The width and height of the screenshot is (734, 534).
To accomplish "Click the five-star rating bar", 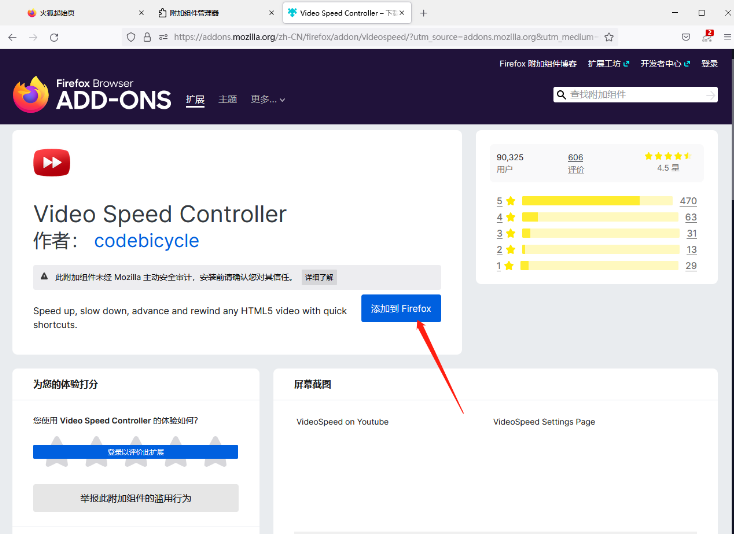I will 597,201.
